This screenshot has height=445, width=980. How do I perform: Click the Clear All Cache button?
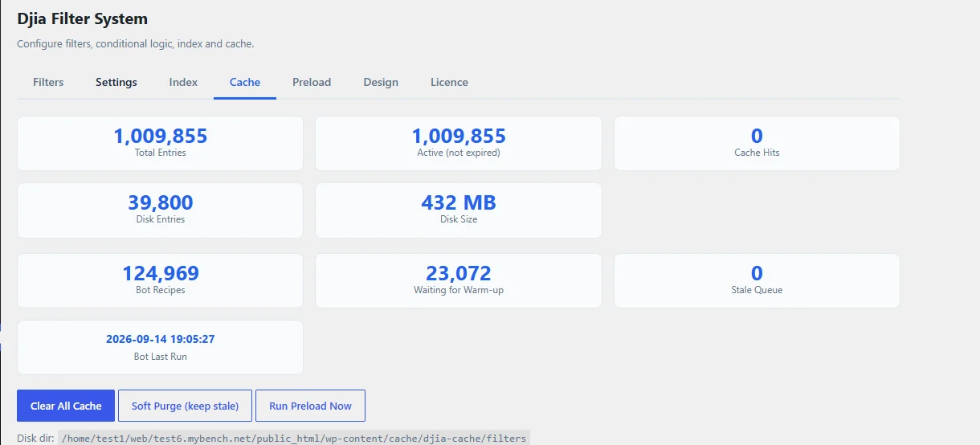click(66, 406)
